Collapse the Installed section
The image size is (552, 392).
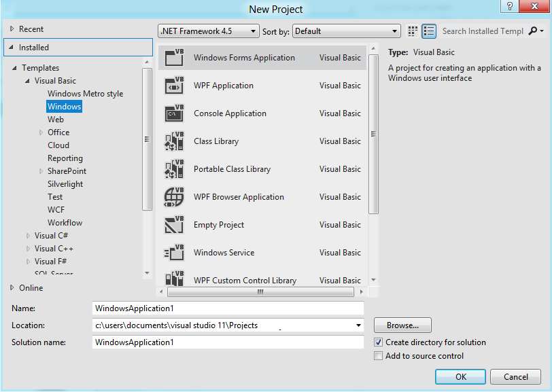point(12,47)
